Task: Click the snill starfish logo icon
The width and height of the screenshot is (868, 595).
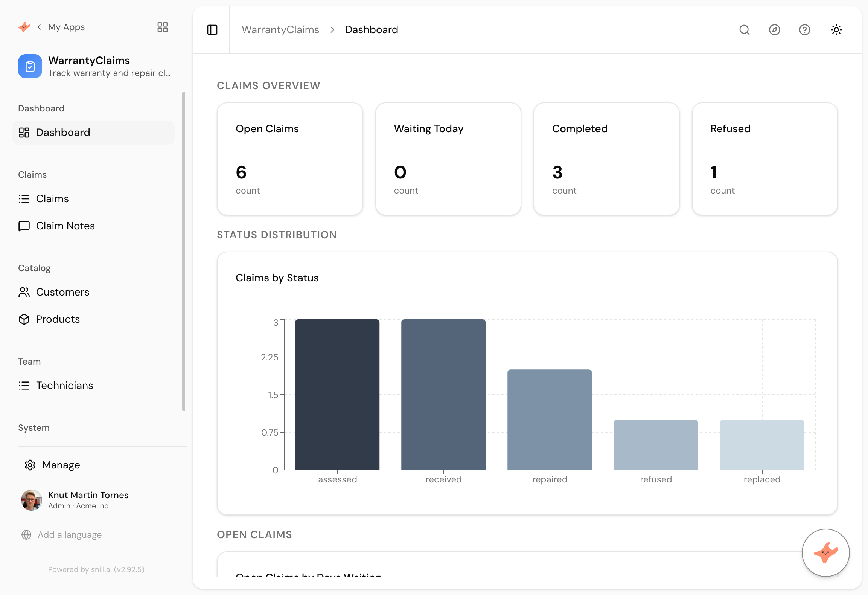Action: click(x=24, y=27)
